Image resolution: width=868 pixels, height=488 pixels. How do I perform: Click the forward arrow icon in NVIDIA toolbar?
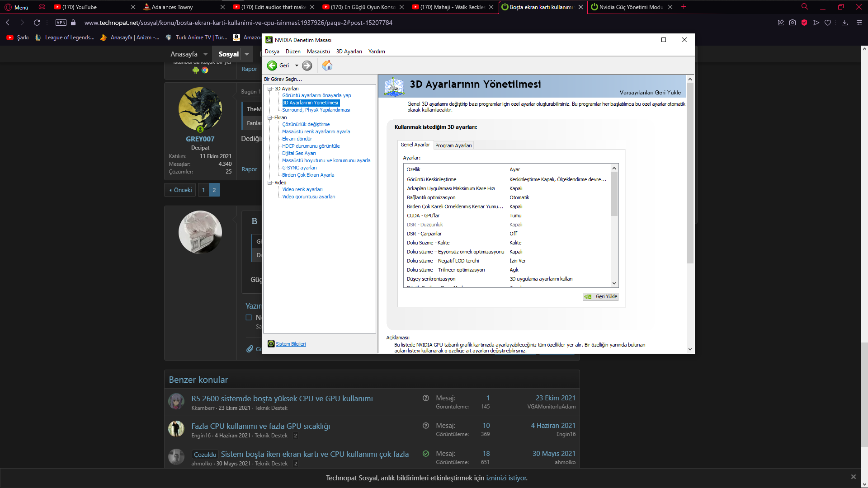point(307,66)
